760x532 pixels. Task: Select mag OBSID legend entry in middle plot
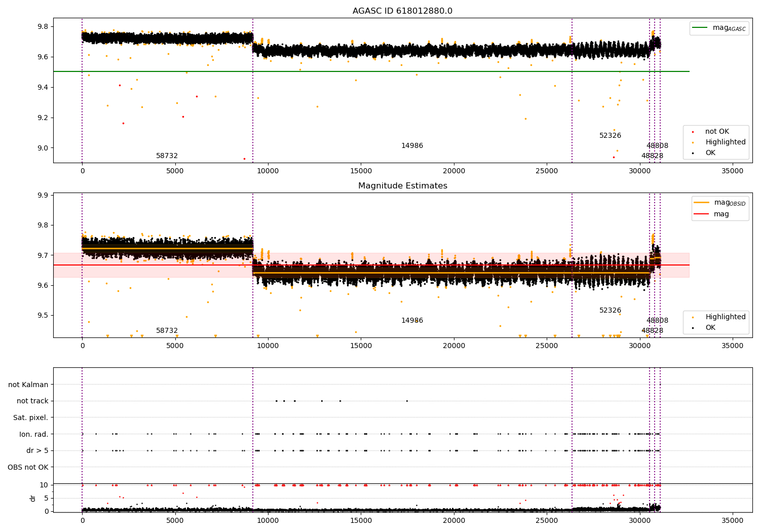(x=720, y=203)
